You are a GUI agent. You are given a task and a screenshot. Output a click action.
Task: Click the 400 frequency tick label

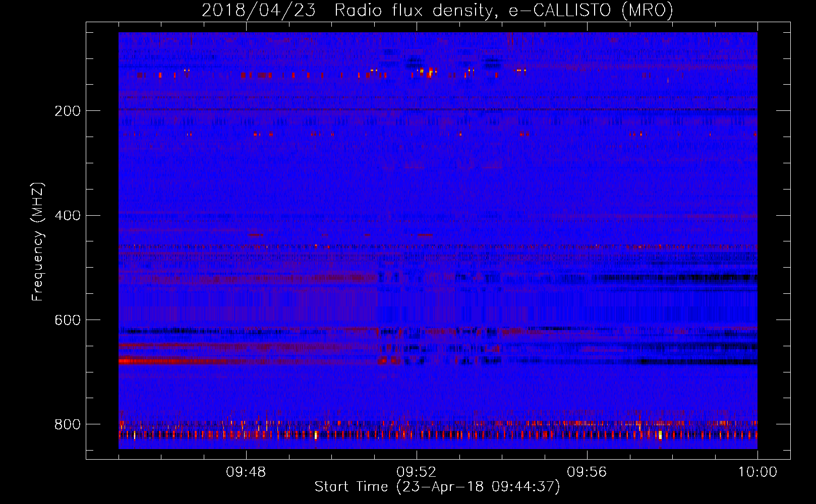[68, 216]
